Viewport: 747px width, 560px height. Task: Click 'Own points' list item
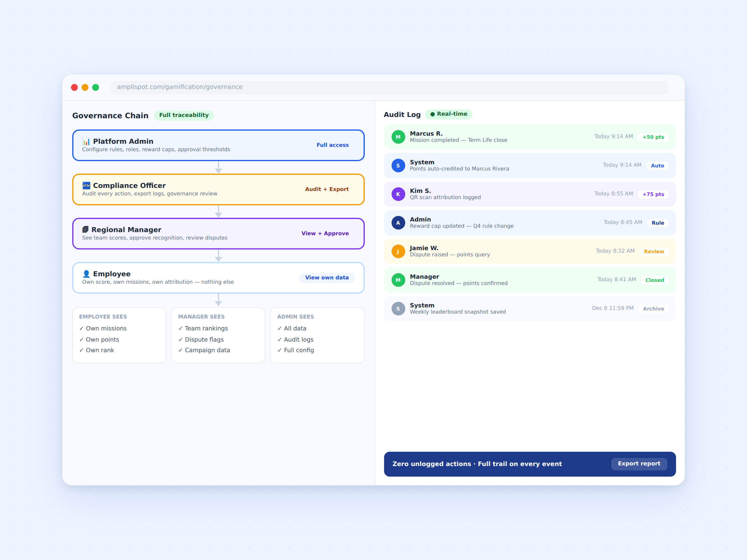click(x=99, y=340)
